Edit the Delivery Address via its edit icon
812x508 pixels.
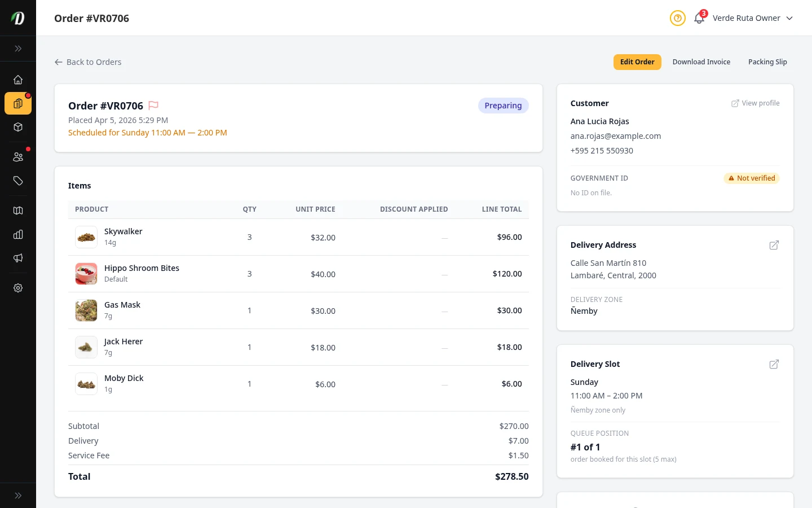(774, 245)
